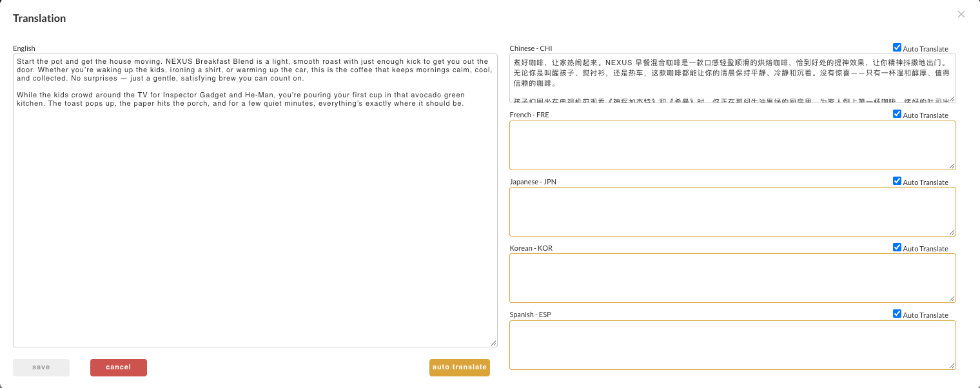Grab the Japanese text box resize handle
980x388 pixels.
[x=952, y=233]
